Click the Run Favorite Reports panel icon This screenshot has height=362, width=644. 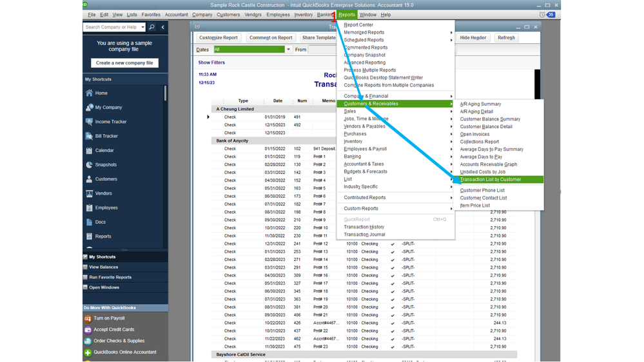coord(86,278)
